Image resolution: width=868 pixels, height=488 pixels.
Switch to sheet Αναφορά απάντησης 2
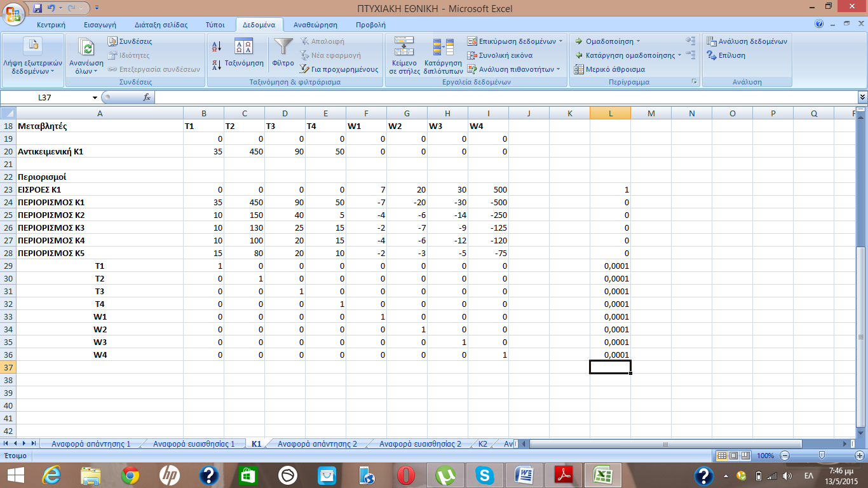[x=317, y=444]
